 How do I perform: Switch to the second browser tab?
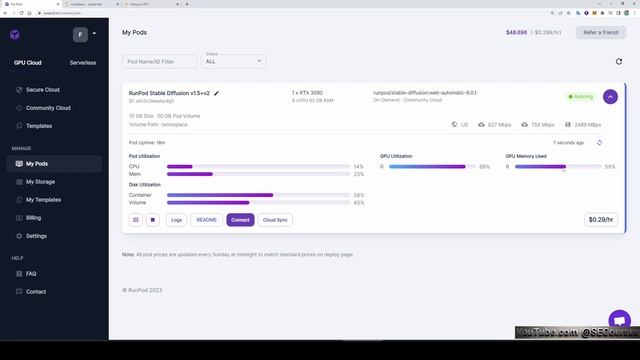91,4
